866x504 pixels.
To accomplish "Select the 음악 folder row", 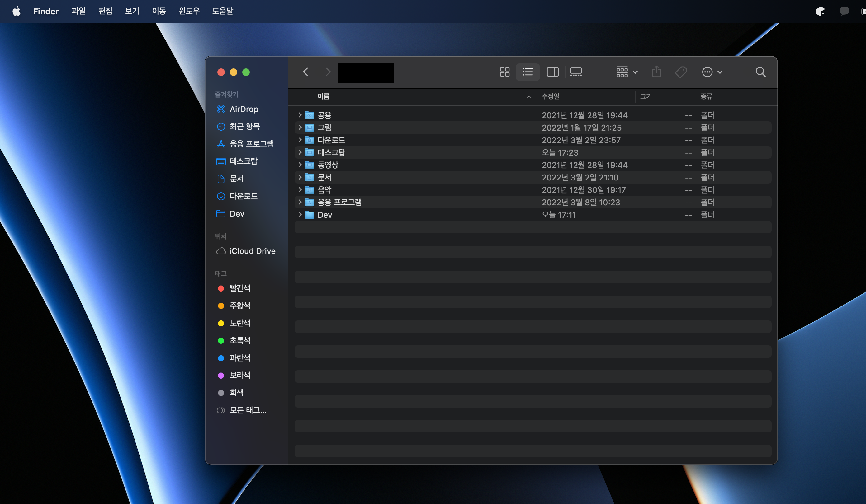I will coord(324,190).
